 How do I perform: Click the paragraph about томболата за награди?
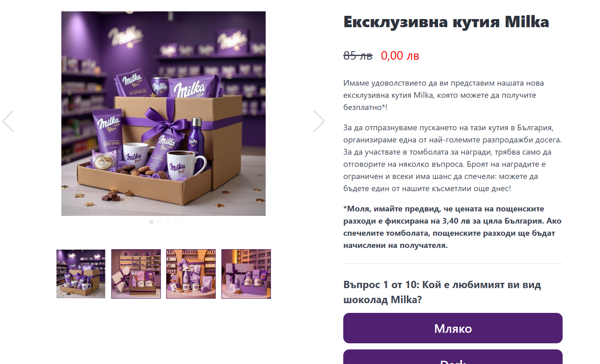(453, 158)
